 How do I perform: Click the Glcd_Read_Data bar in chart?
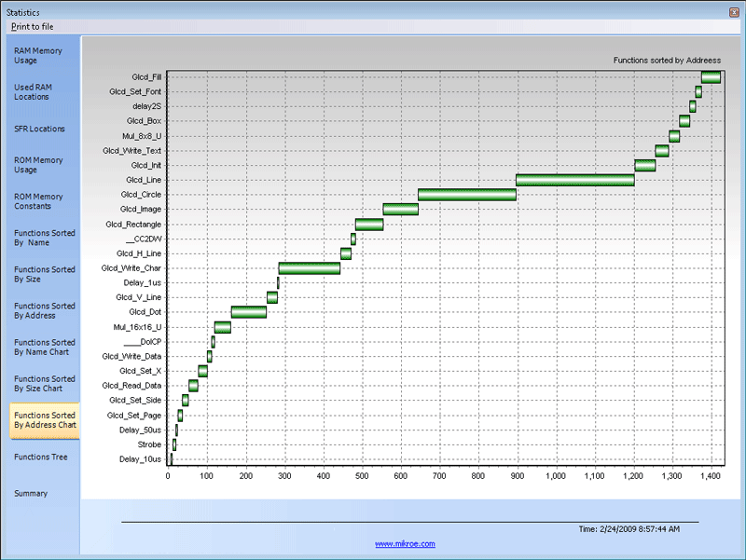pos(193,386)
